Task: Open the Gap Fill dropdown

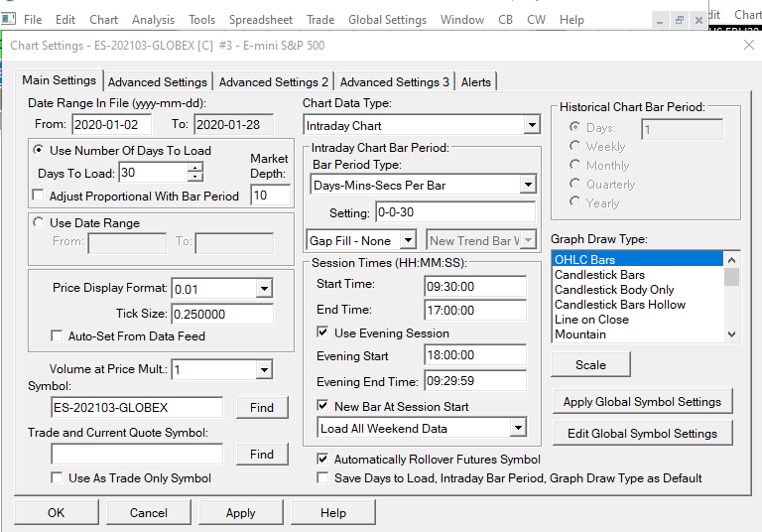Action: (408, 240)
